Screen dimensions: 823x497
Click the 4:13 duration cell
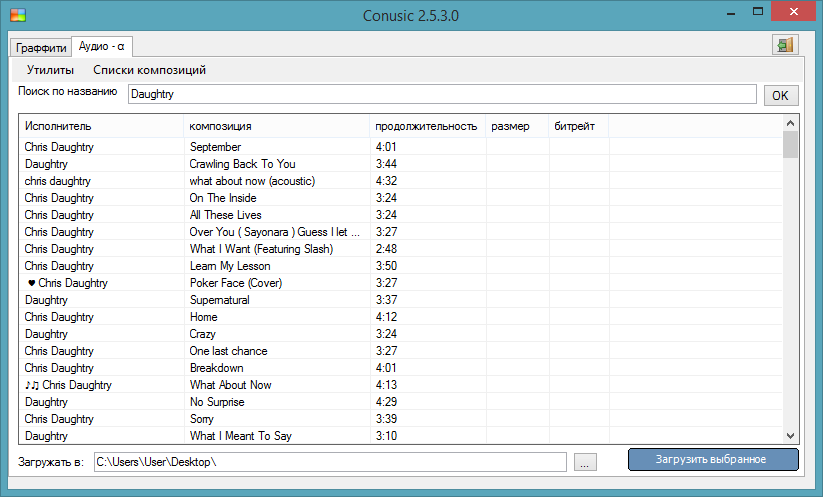coord(386,385)
